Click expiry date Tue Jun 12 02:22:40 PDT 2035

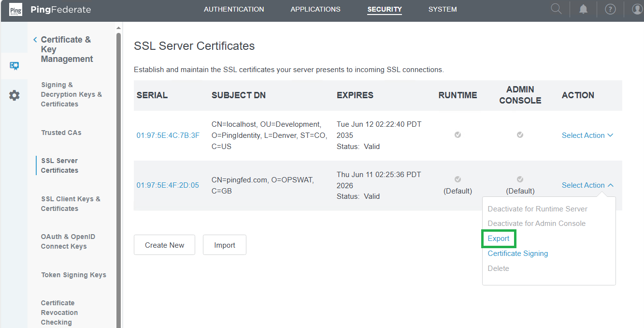379,130
